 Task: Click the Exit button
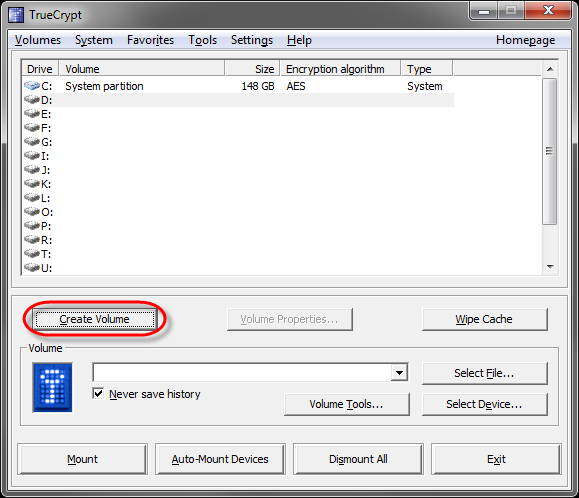tap(496, 459)
